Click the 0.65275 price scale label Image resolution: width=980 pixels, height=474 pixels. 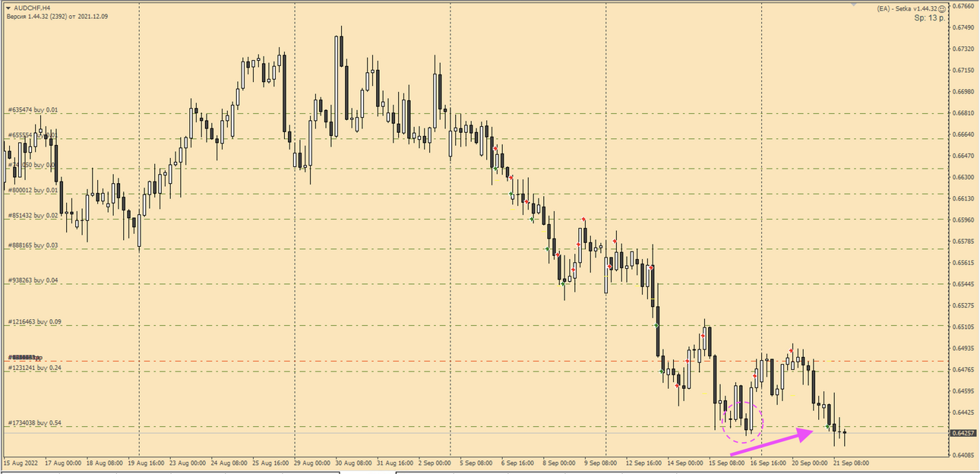tap(963, 305)
